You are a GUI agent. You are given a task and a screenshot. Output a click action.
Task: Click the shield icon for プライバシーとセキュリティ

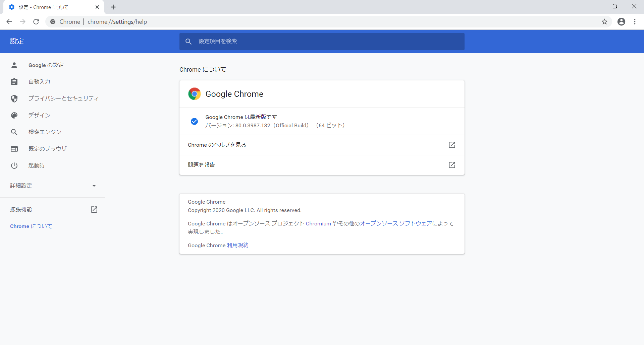(14, 98)
